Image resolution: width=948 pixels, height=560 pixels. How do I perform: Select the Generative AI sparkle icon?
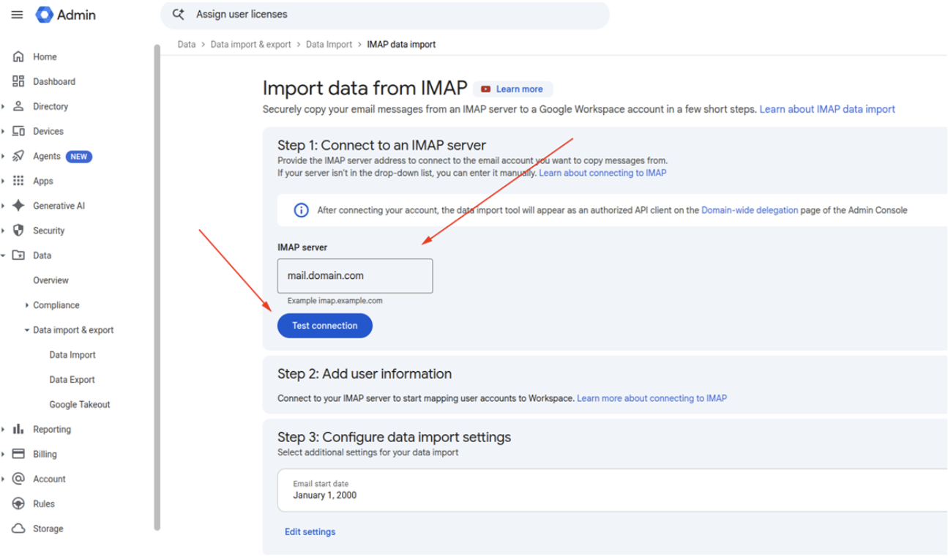(x=18, y=206)
